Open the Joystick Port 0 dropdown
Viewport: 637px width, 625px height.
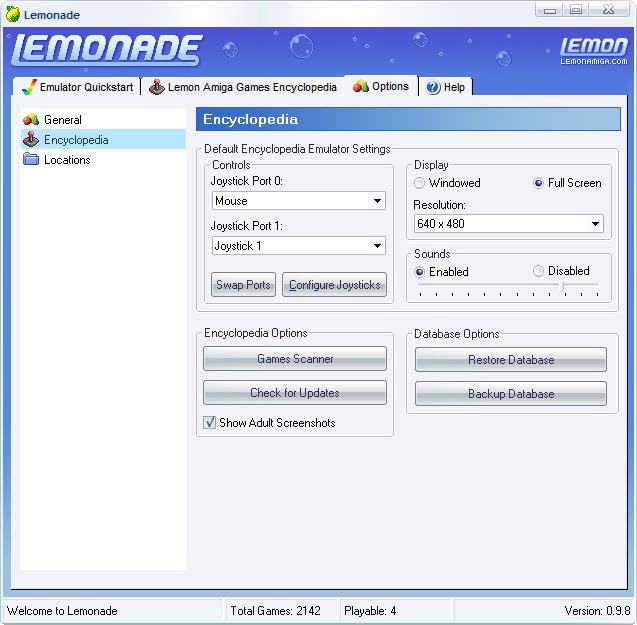coord(299,201)
